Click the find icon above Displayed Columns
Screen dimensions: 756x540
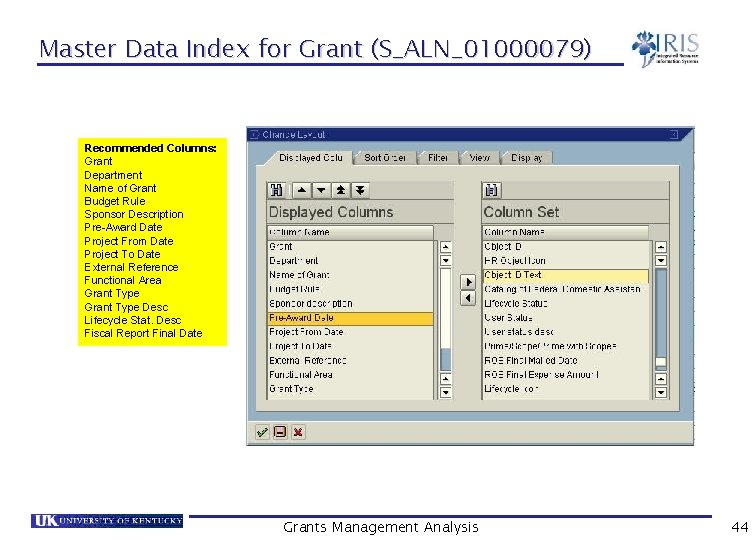(277, 190)
